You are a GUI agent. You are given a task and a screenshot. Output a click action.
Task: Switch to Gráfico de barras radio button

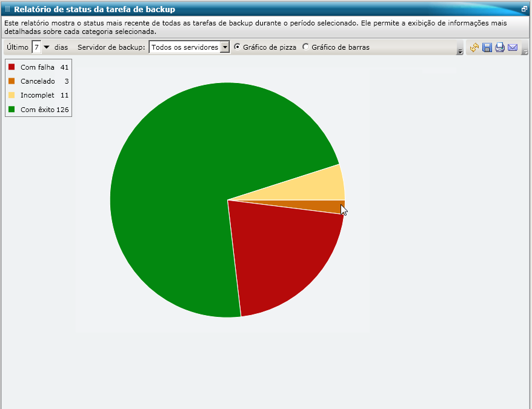pyautogui.click(x=306, y=47)
